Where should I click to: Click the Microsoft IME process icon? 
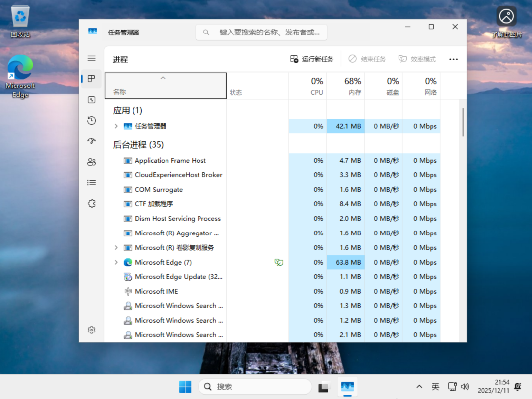pos(128,292)
